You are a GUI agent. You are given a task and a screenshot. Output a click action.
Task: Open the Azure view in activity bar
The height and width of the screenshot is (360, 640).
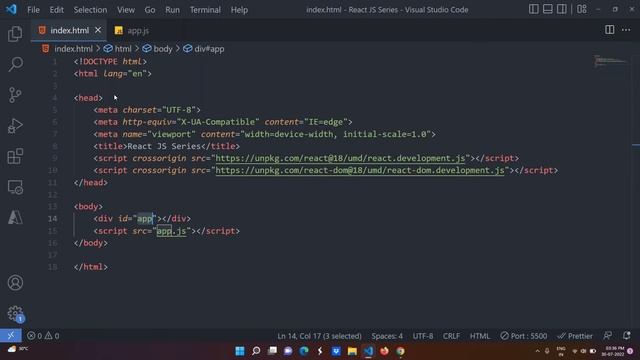click(x=15, y=217)
